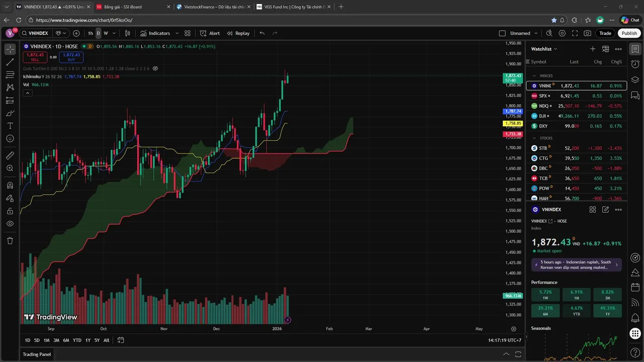Select the trend line drawing tool
644x362 pixels.
point(10,62)
